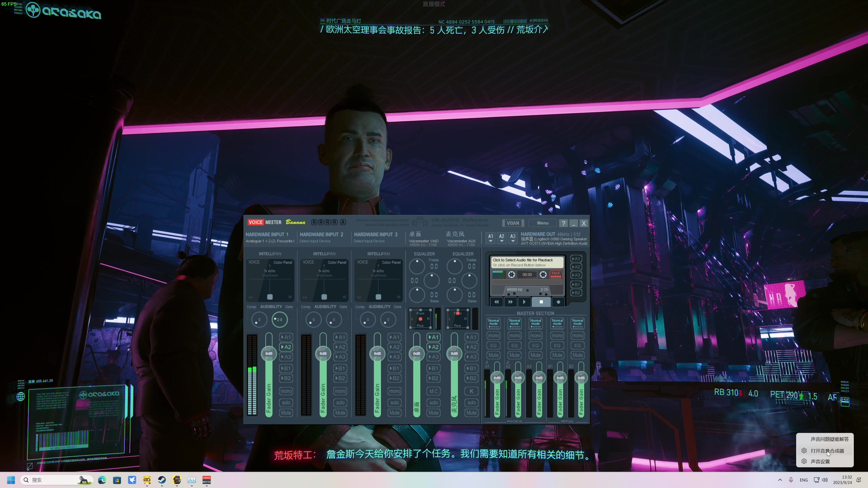Screen dimensions: 868x488
Task: Solo Hardware Input 2
Action: (340, 403)
